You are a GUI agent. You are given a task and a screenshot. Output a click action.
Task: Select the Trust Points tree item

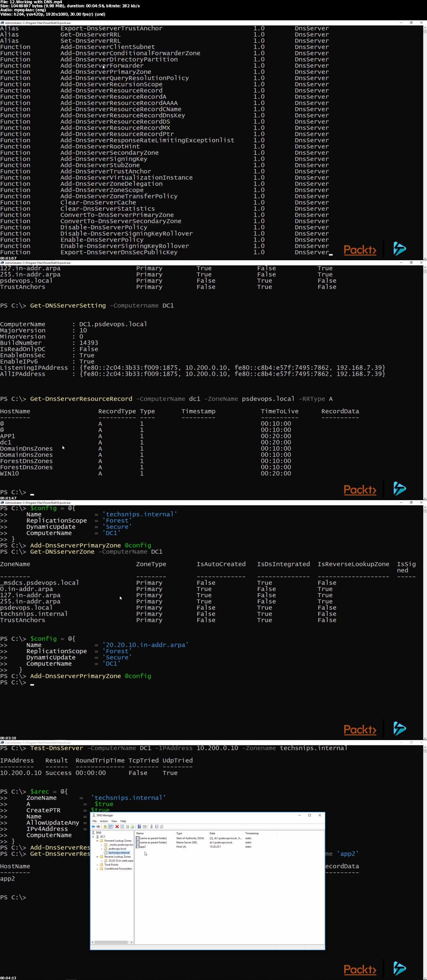coord(112,865)
